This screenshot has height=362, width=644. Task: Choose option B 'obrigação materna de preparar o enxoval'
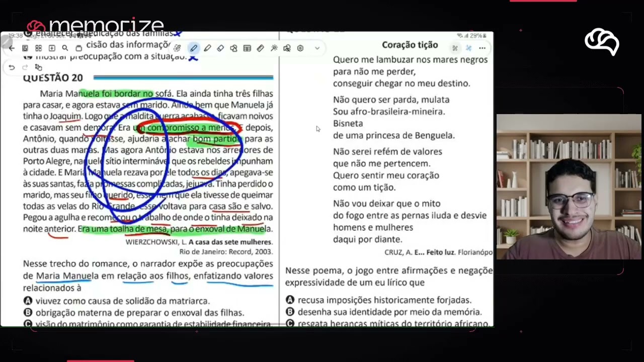tap(133, 313)
